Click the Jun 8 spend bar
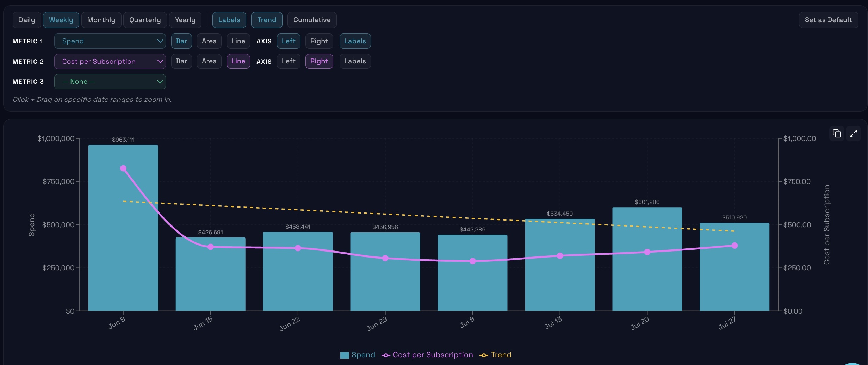 click(x=123, y=228)
